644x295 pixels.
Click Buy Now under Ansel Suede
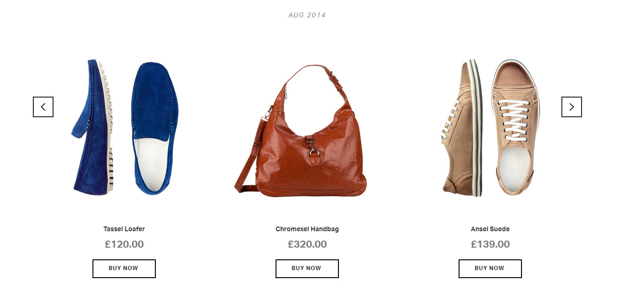tap(490, 269)
